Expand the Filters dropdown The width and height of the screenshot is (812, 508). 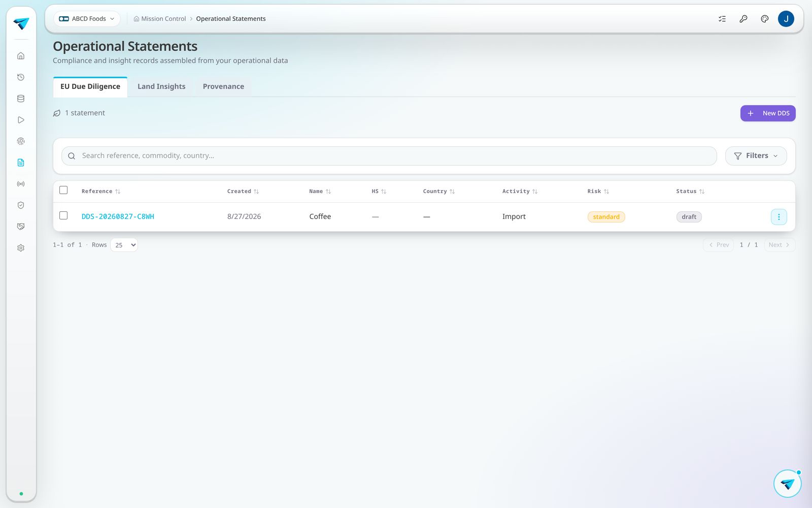pos(756,156)
